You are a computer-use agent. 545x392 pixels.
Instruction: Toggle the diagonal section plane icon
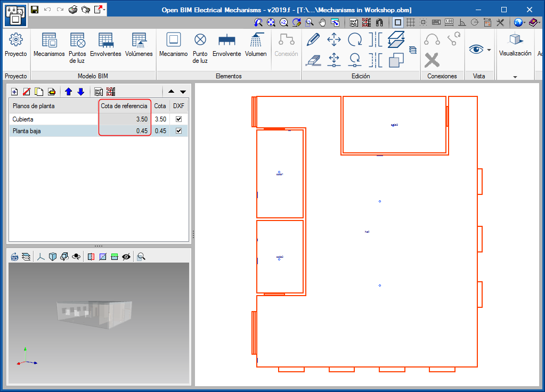[102, 257]
